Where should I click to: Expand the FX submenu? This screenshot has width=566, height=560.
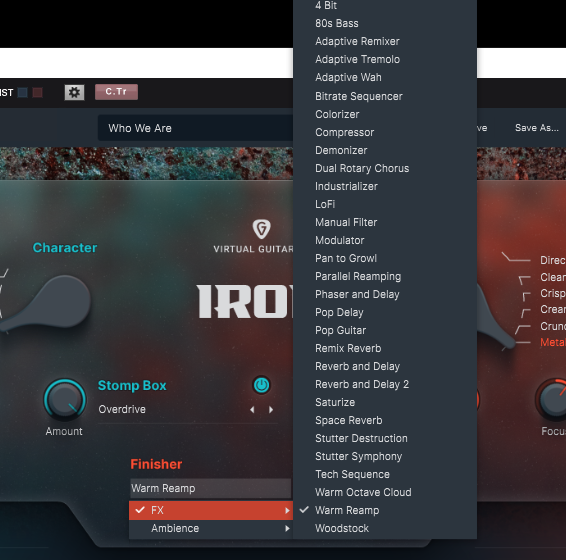point(211,510)
